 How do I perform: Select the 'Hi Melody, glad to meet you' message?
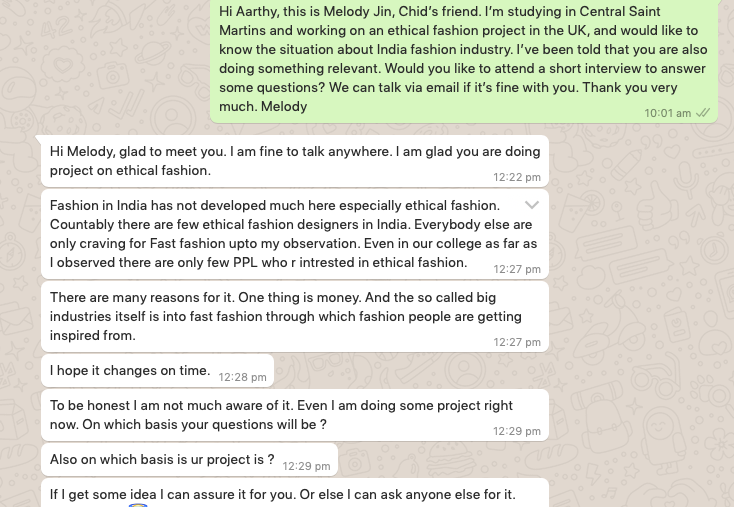click(x=295, y=161)
